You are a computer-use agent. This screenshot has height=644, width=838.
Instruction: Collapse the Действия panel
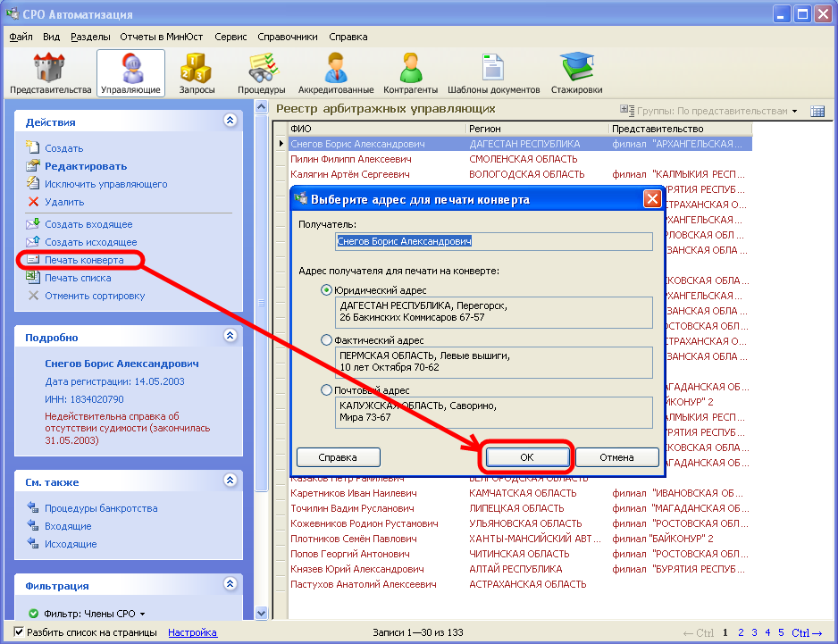[x=230, y=121]
